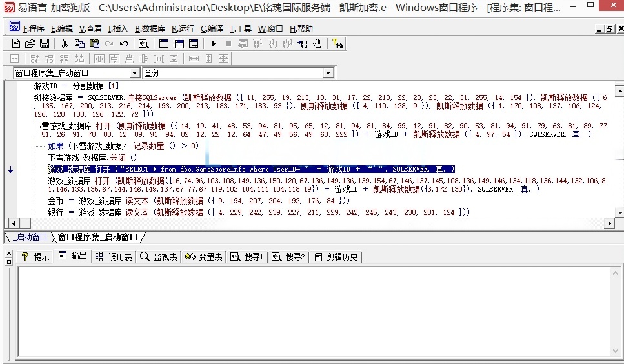This screenshot has width=624, height=364.
Task: Click the make same size icon
Action: (x=224, y=59)
